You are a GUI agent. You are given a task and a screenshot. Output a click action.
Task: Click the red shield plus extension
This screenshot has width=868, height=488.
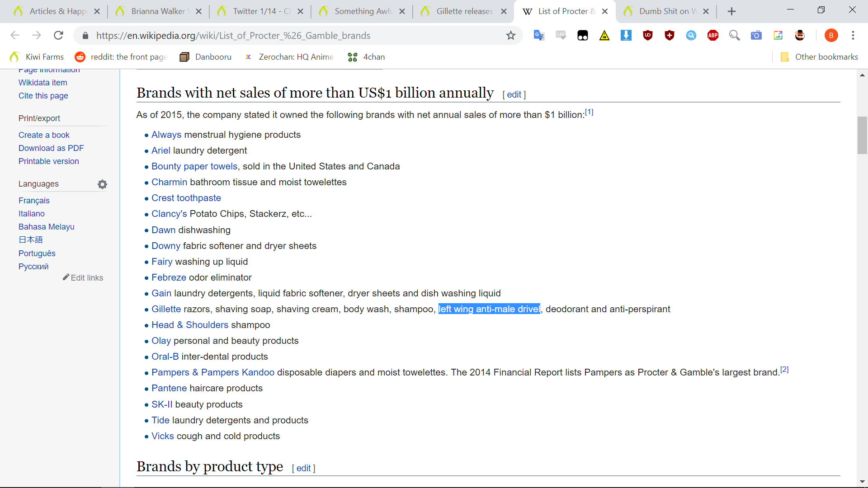tap(670, 35)
